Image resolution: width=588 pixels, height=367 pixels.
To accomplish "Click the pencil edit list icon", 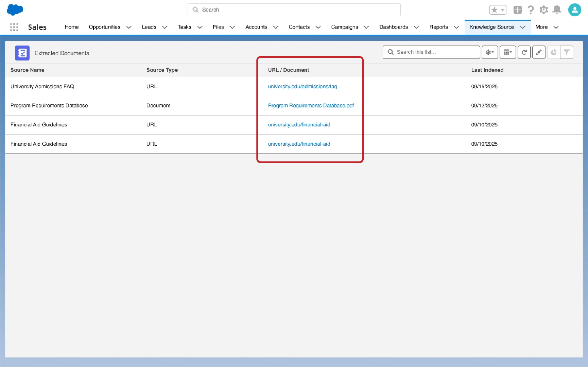I will (539, 52).
